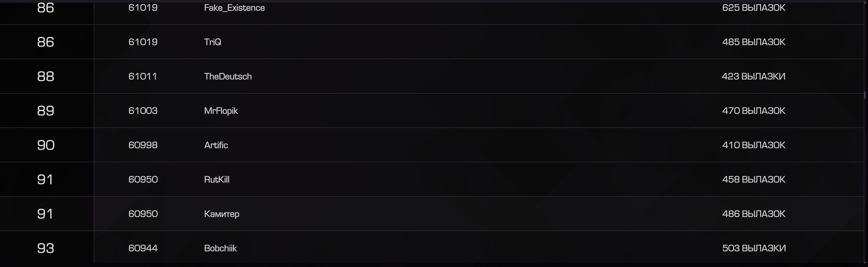The image size is (868, 267).
Task: Open RutKill player name
Action: pos(217,179)
